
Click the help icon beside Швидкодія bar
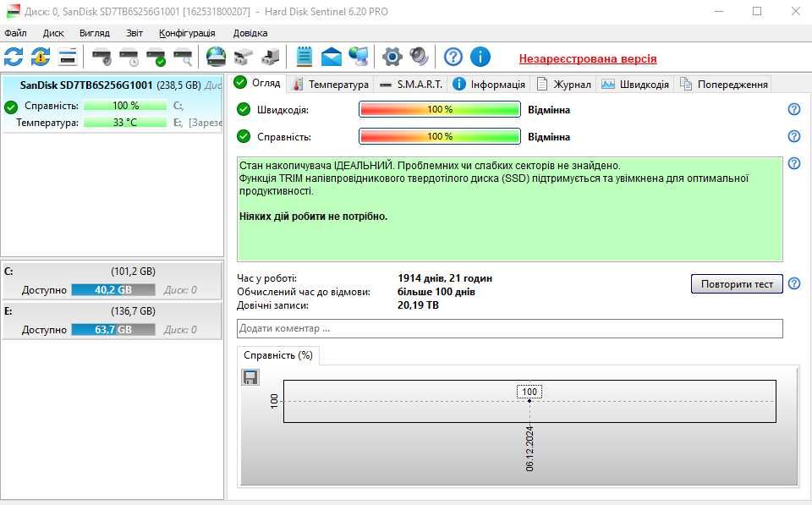coord(794,109)
